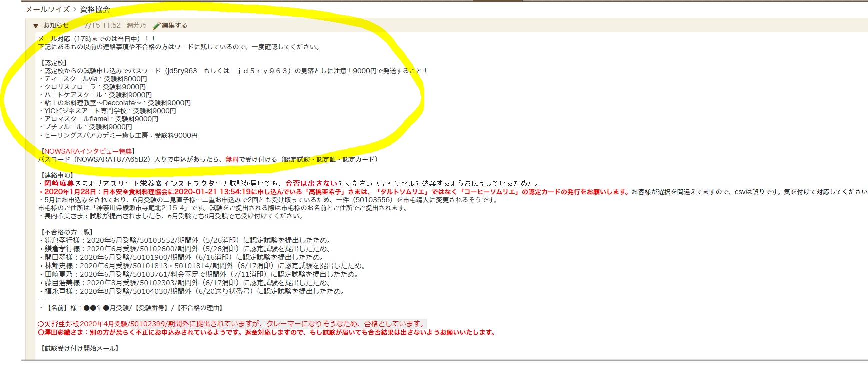Click the お知らせ heading label
Image resolution: width=868 pixels, height=367 pixels.
(56, 25)
